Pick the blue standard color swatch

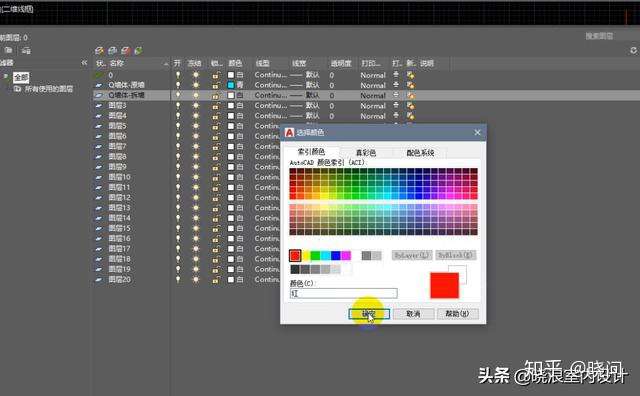click(x=336, y=256)
